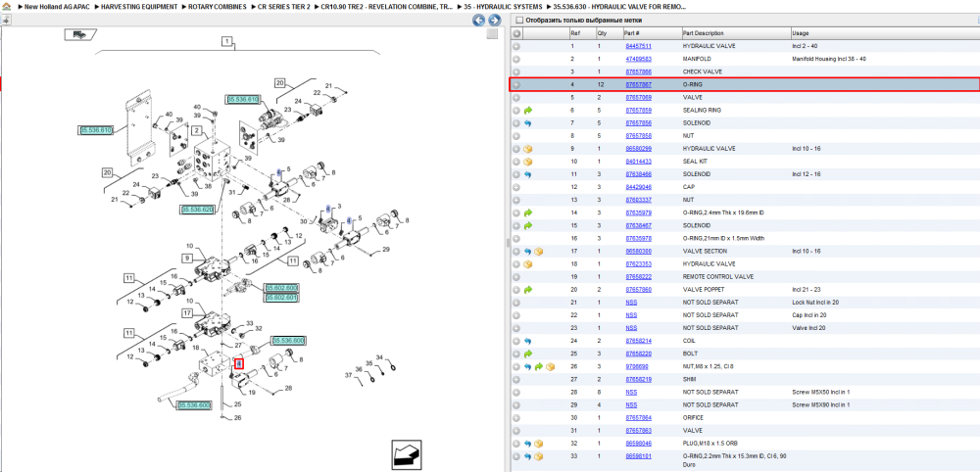Select the round marker for the MANIFOLD row
This screenshot has height=472, width=980.
[x=516, y=60]
